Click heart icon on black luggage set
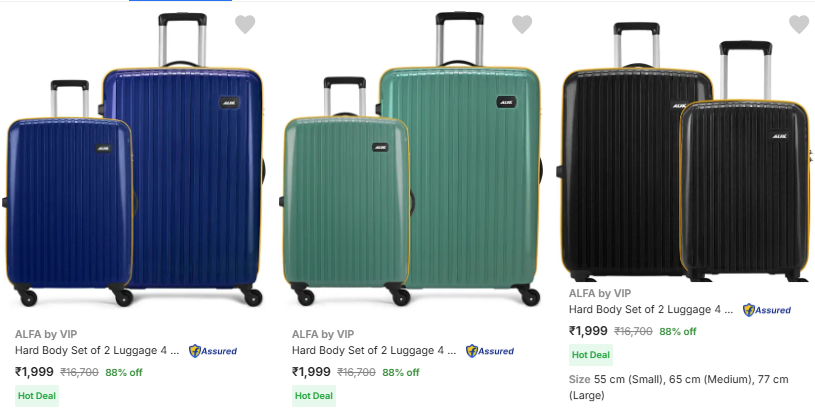This screenshot has height=411, width=815. [x=798, y=24]
